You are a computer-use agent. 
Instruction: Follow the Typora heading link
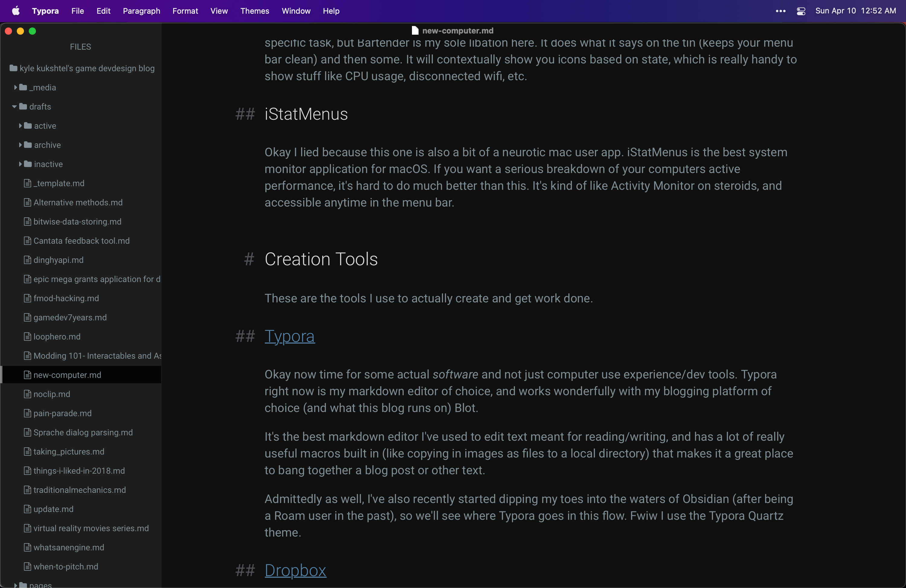[x=290, y=337]
